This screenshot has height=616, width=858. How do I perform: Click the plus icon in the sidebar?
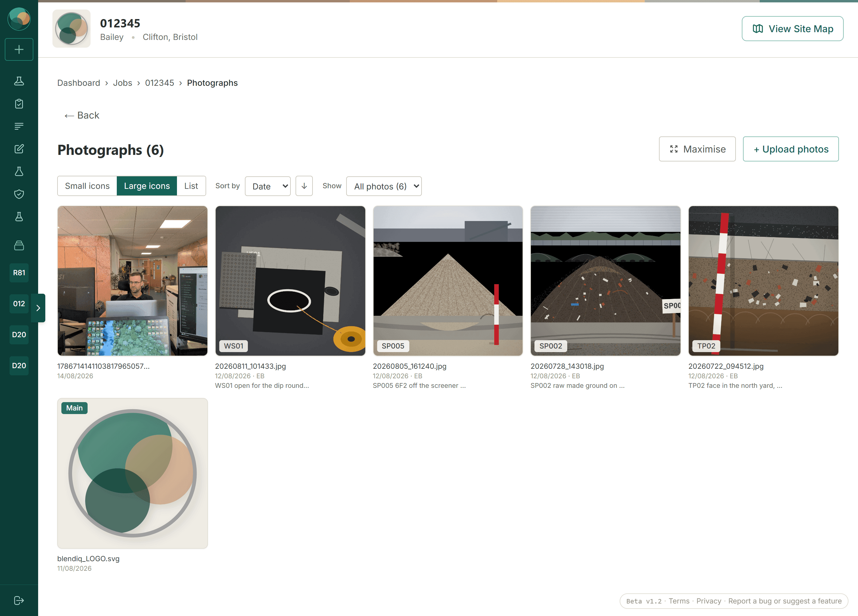click(x=19, y=49)
